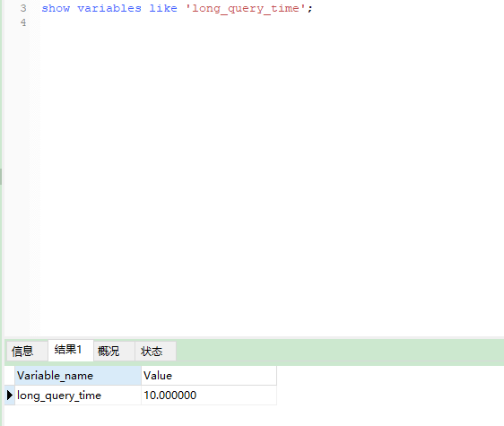
Task: Open the 概况 tab
Action: (x=114, y=351)
